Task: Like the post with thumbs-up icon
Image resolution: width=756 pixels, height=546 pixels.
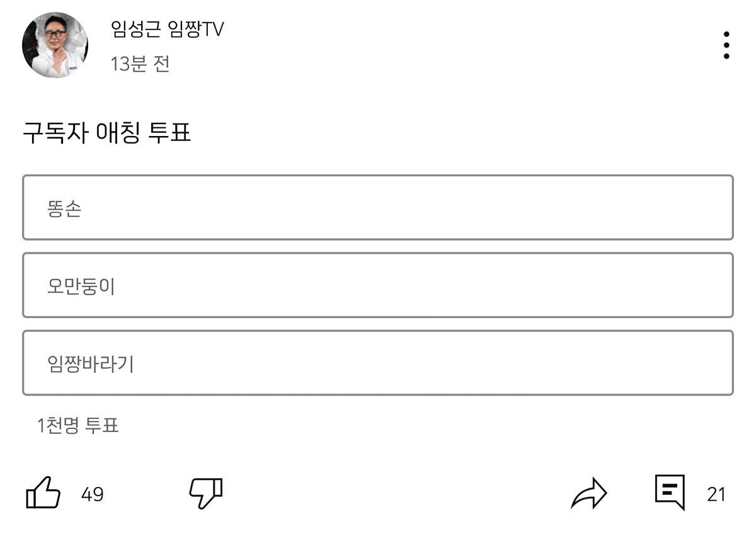Action: tap(43, 493)
